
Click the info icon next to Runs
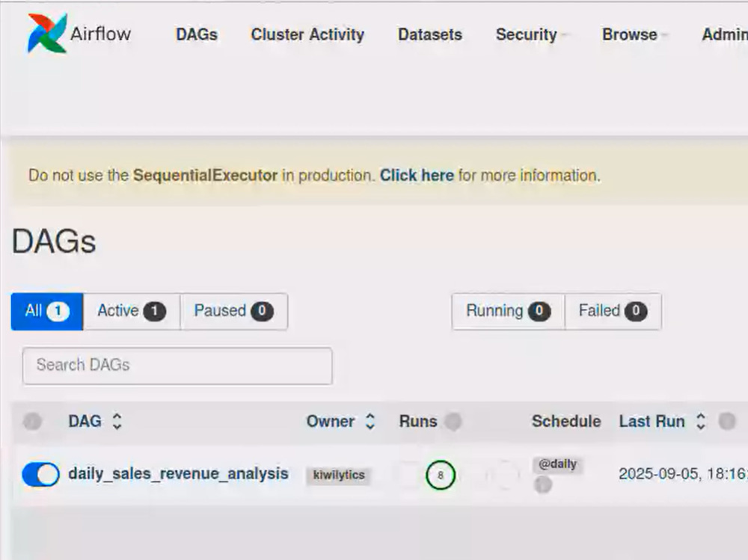tap(453, 421)
